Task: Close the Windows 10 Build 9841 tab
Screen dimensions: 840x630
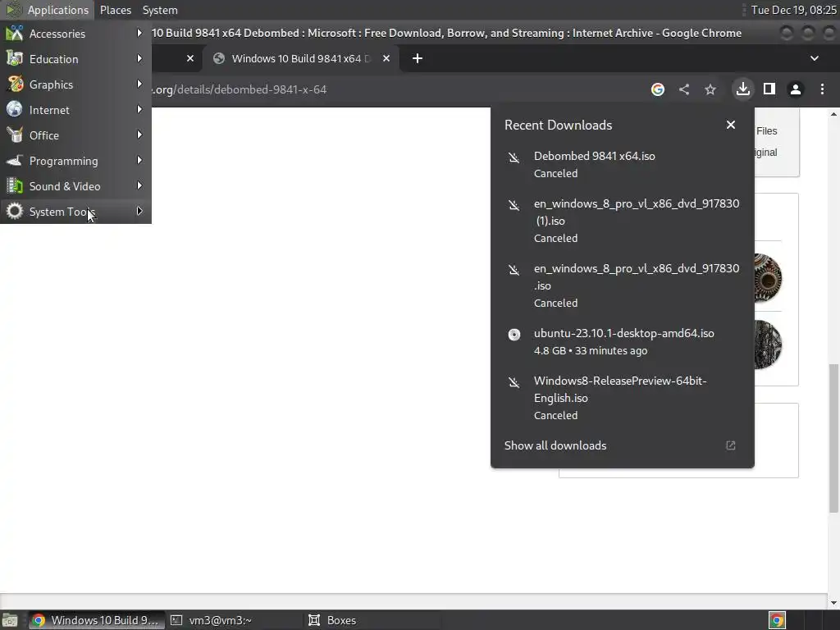Action: click(x=386, y=58)
